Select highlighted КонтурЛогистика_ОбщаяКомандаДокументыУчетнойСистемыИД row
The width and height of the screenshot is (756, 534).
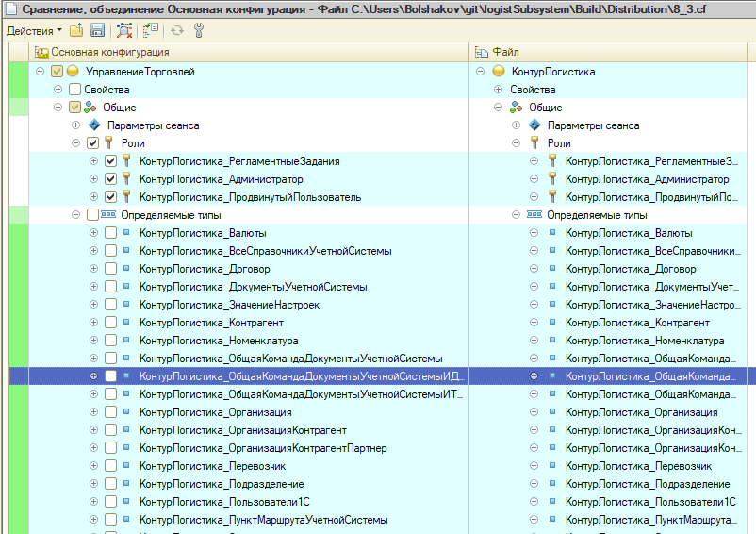[249, 376]
